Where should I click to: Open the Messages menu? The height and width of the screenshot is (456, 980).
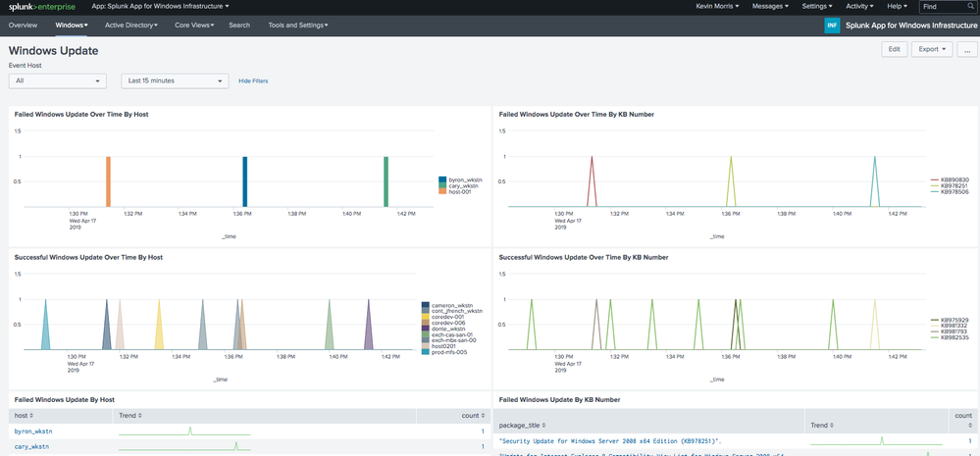pos(770,6)
